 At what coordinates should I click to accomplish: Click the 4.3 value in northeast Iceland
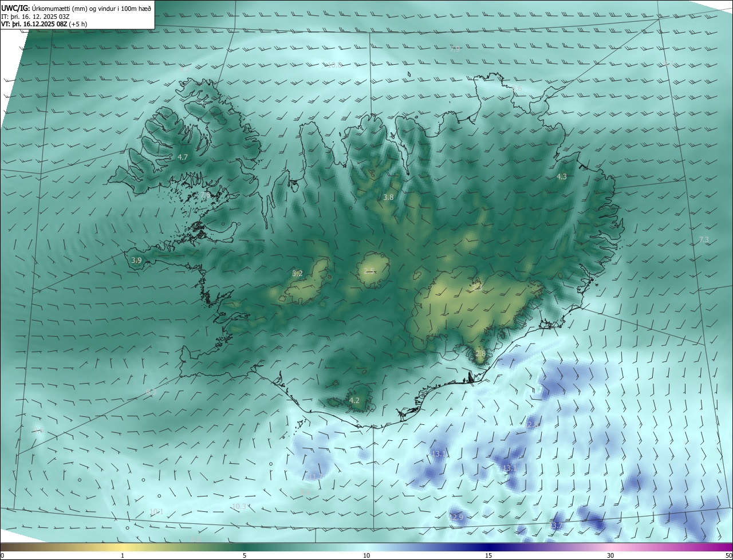(562, 177)
